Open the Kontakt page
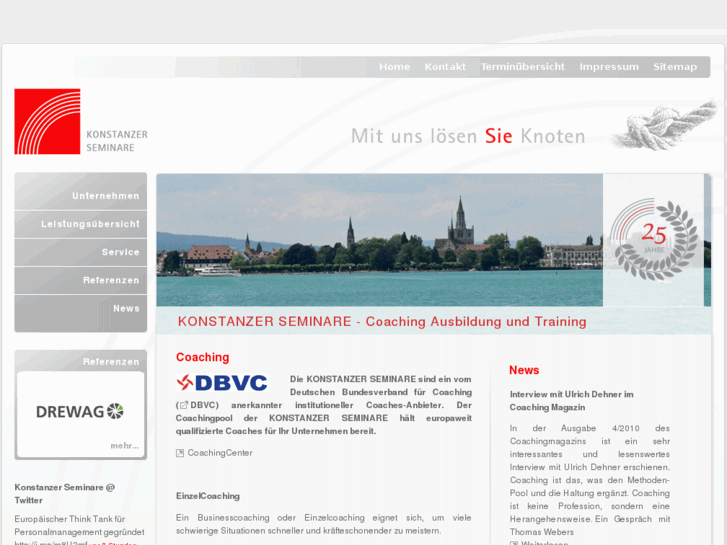Image resolution: width=727 pixels, height=545 pixels. (445, 67)
